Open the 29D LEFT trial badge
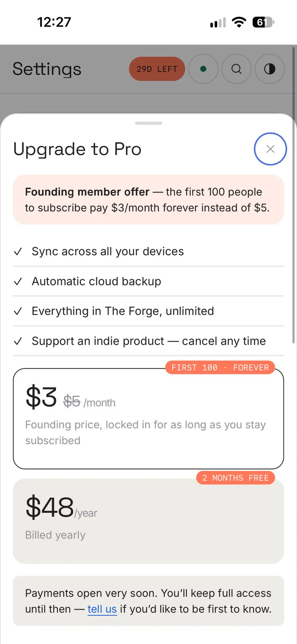The height and width of the screenshot is (644, 297). [x=157, y=69]
